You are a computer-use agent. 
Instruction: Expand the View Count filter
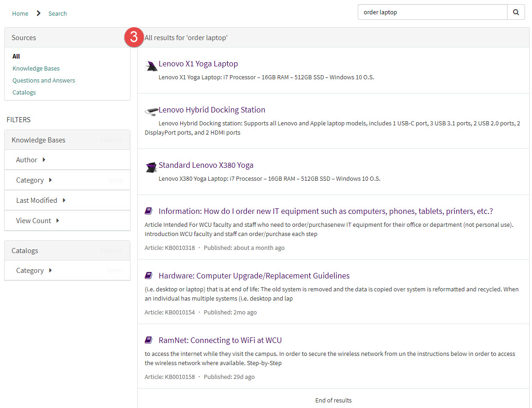[x=37, y=221]
